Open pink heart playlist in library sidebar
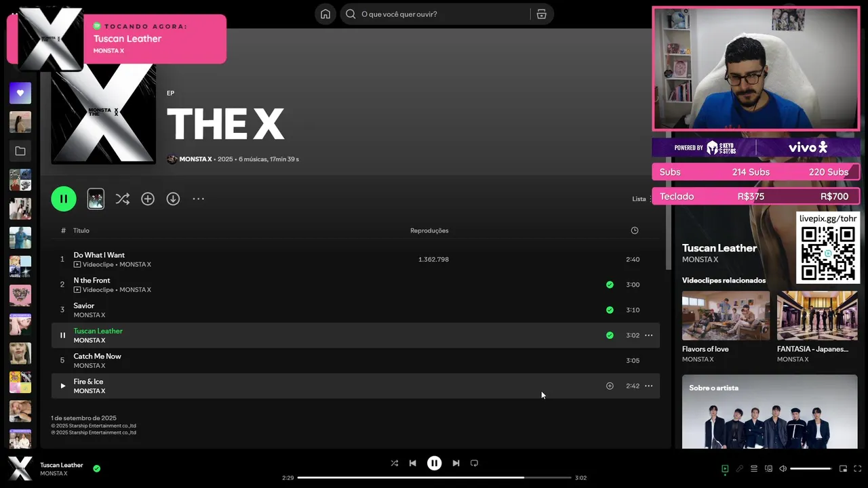Image resolution: width=868 pixels, height=488 pixels. [20, 296]
